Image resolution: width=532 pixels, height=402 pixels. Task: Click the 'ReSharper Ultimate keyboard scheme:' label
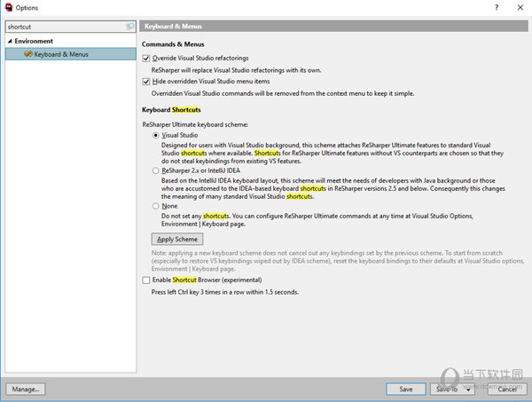coord(195,124)
